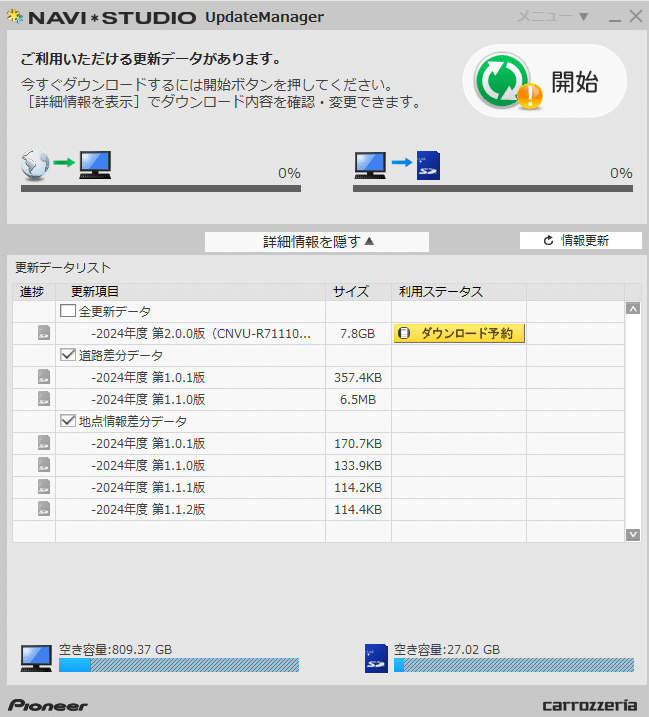This screenshot has height=717, width=649.
Task: Close the UpdateManager window
Action: pyautogui.click(x=636, y=16)
